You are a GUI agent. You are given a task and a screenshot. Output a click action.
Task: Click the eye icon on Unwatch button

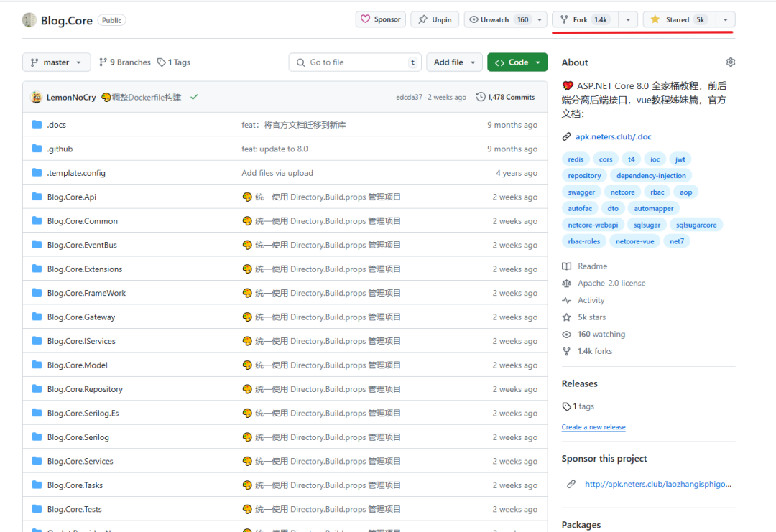tap(474, 20)
